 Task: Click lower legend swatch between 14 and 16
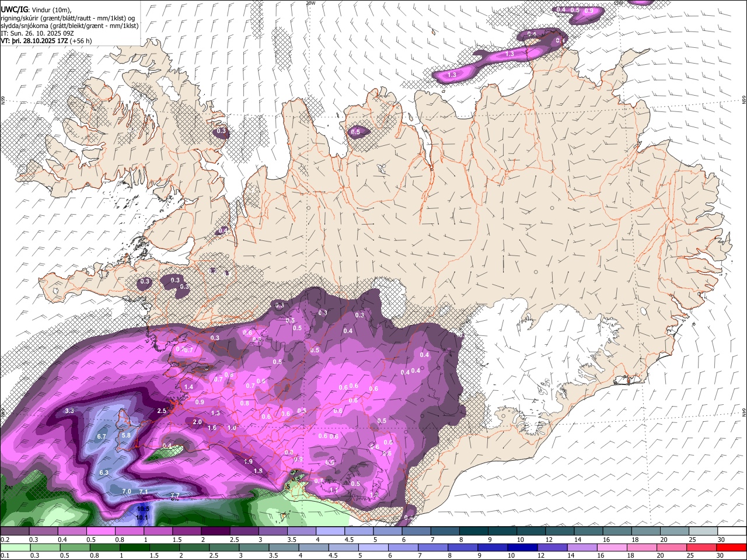tap(581, 548)
